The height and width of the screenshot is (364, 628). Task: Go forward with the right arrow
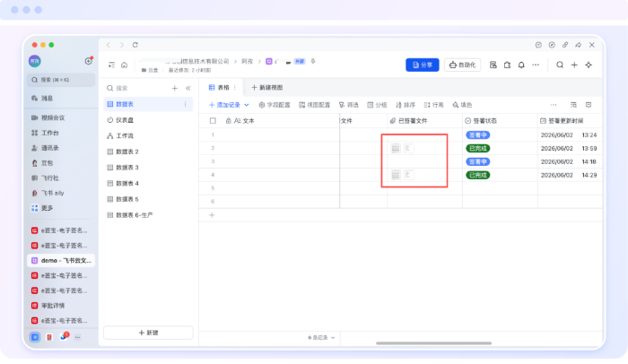tap(122, 45)
